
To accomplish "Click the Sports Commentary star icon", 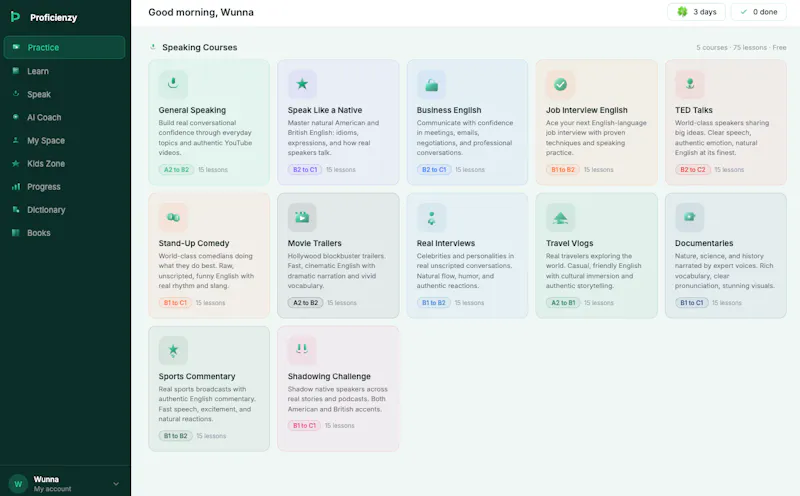I will (173, 351).
